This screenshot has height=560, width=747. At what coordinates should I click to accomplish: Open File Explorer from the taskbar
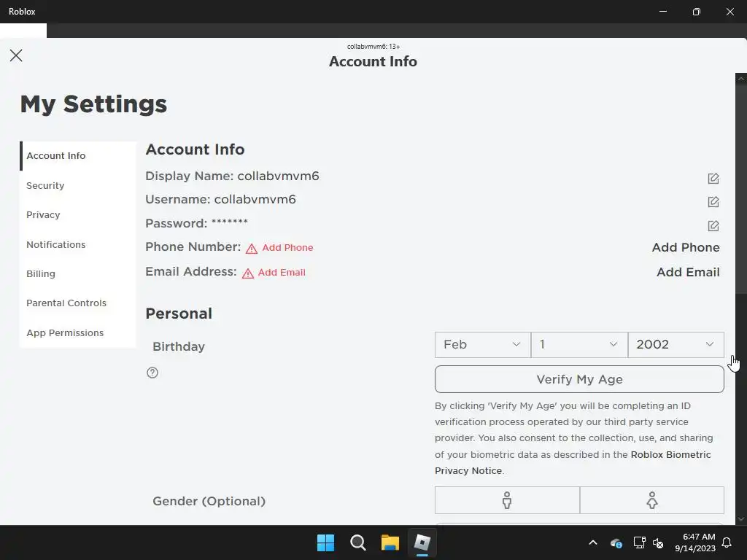[x=390, y=542]
